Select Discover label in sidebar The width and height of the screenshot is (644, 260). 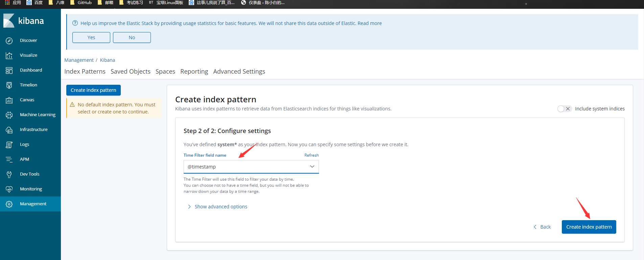point(28,41)
